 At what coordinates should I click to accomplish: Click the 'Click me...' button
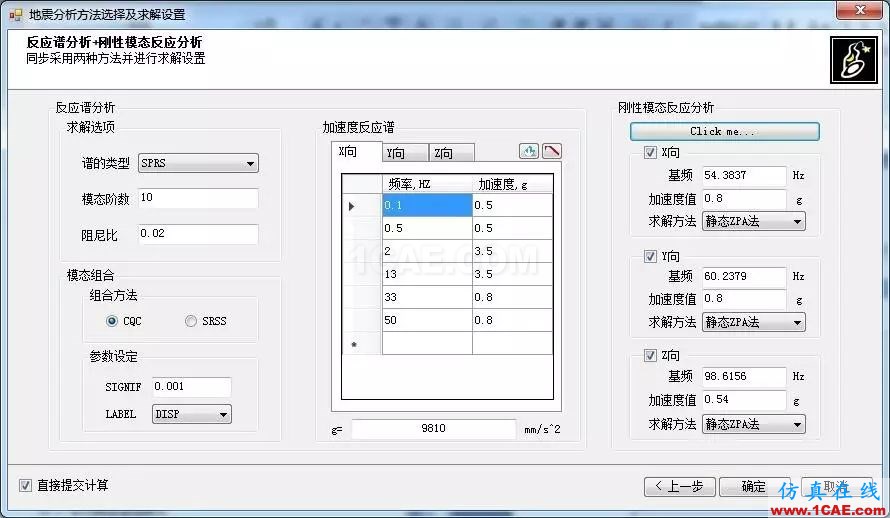point(724,131)
